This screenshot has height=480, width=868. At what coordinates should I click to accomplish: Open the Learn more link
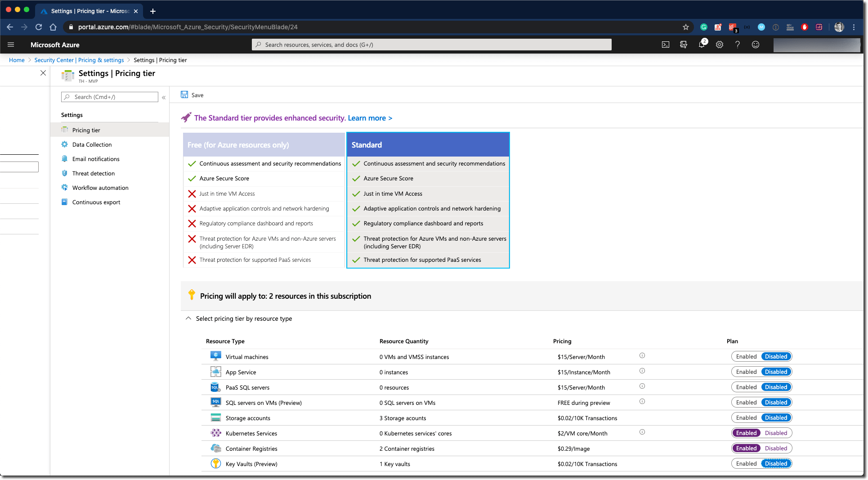click(x=370, y=118)
